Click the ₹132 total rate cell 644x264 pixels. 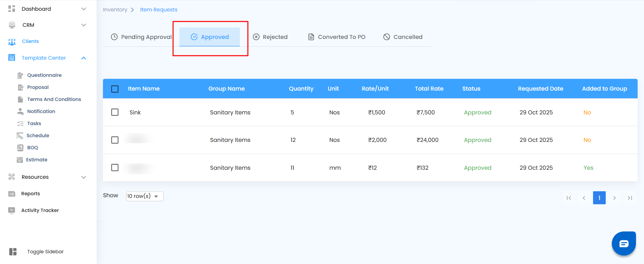[423, 168]
